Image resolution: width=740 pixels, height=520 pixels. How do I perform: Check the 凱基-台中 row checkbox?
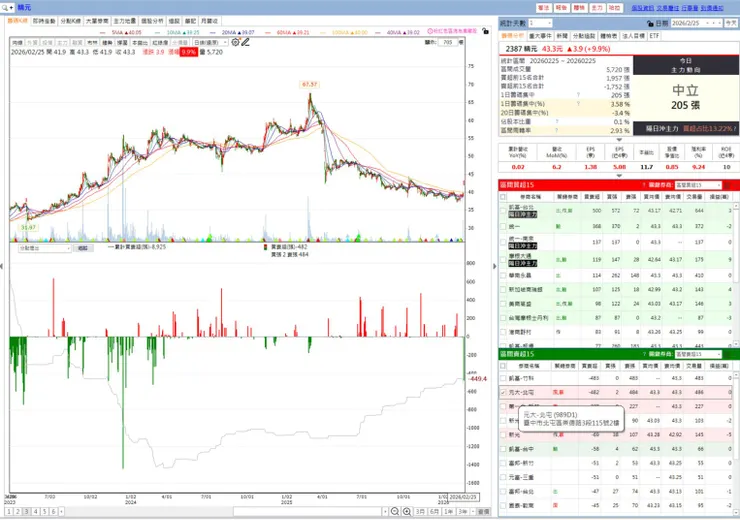(503, 449)
